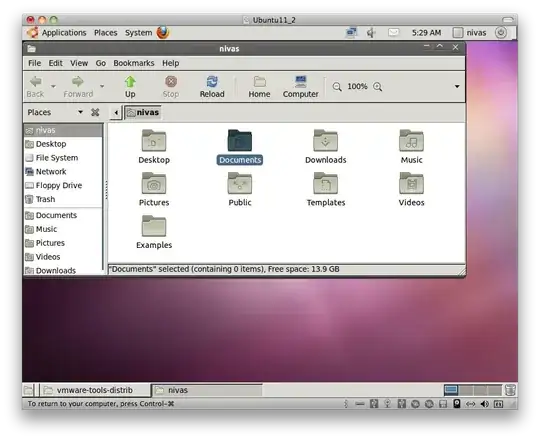Open the Bookmarks menu
Image resolution: width=540 pixels, height=440 pixels.
[x=134, y=63]
